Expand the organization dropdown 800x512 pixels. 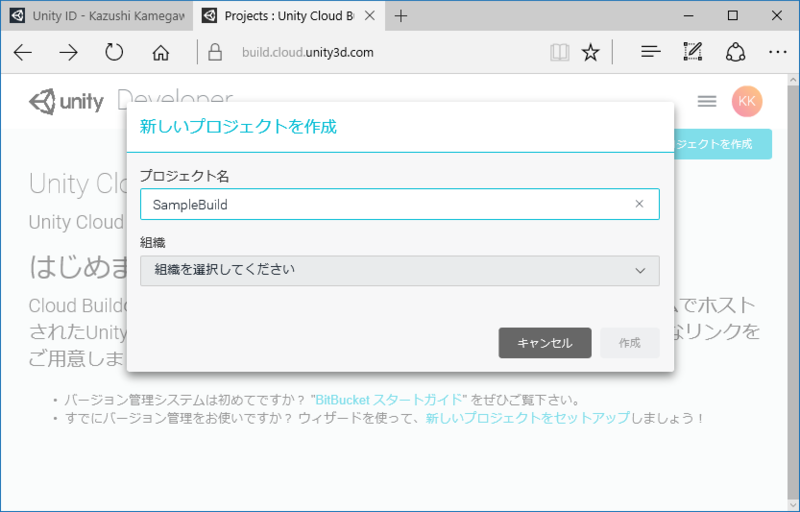400,270
